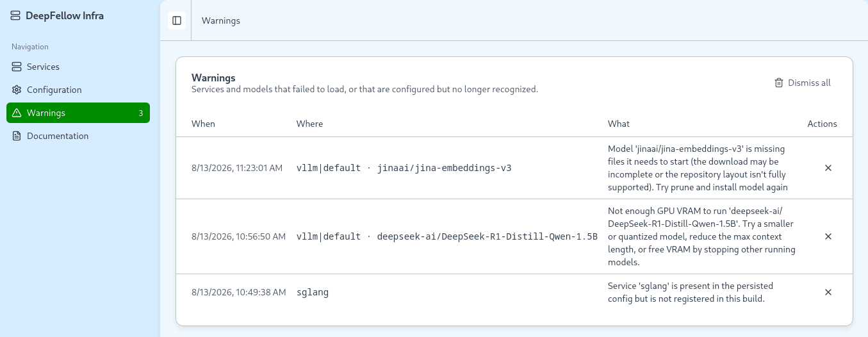
Task: Click the trash icon beside Dismiss all
Action: coord(779,83)
